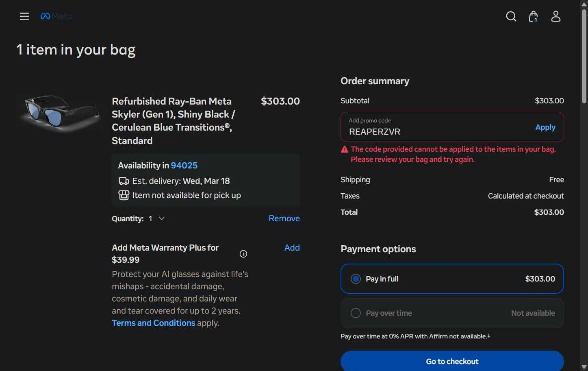588x371 pixels.
Task: Click the Total $303.00 amount
Action: coord(549,212)
